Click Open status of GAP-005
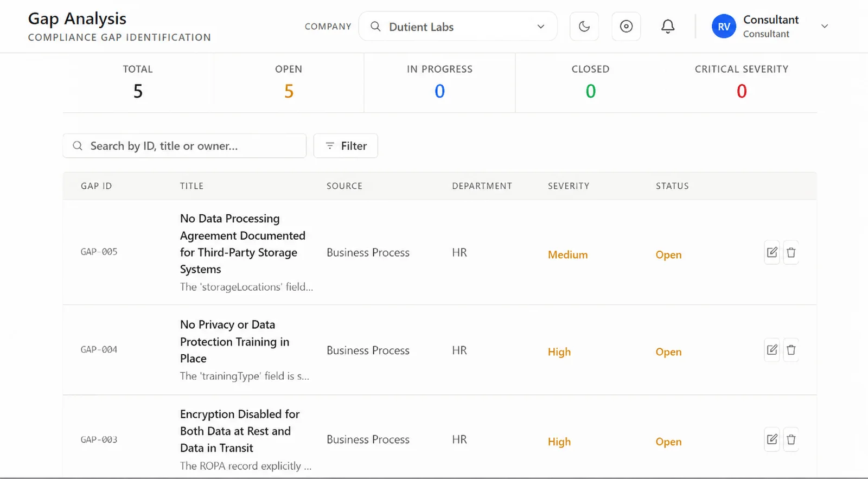 [668, 254]
